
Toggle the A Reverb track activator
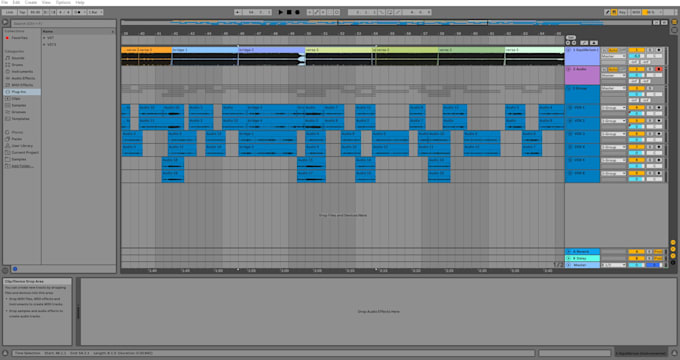637,252
